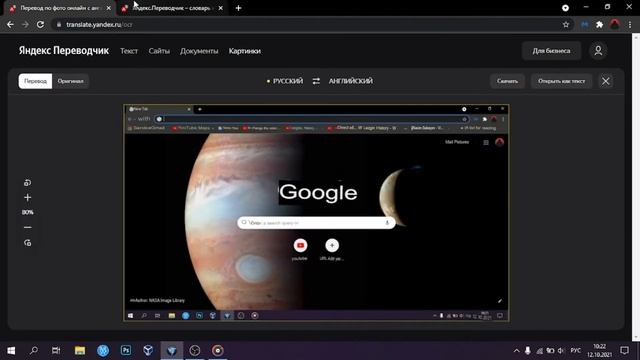
Task: Rotate image clockwise icon
Action: (27, 243)
